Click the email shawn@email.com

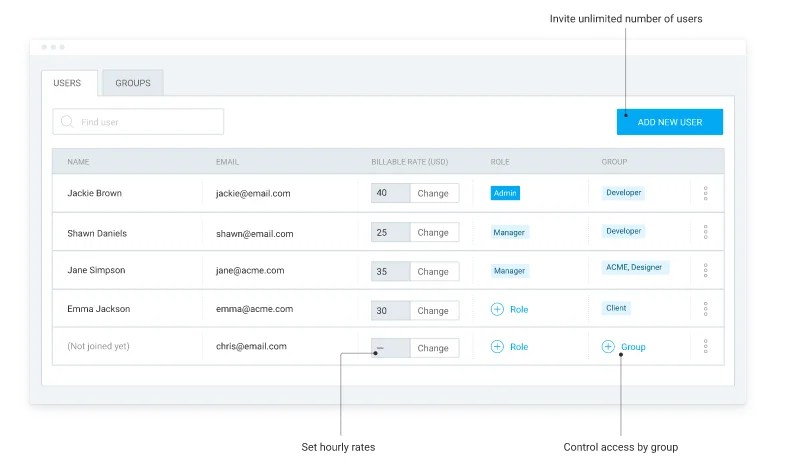pos(255,234)
